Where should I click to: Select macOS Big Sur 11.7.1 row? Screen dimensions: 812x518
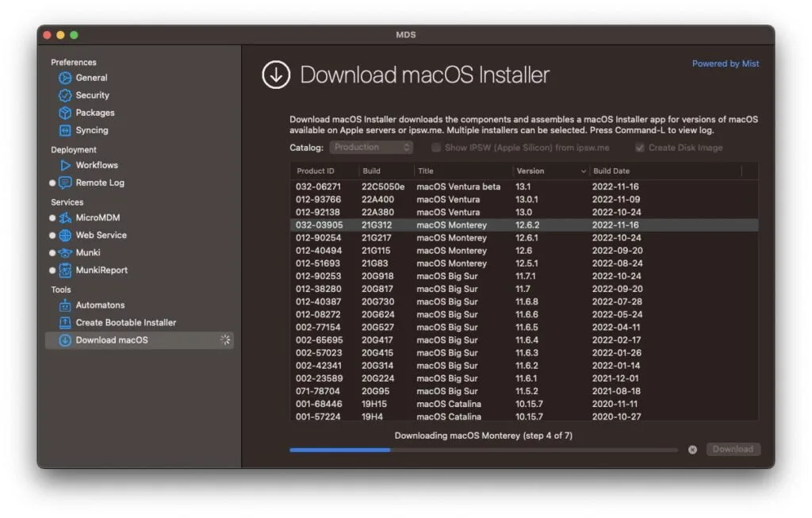(x=524, y=277)
